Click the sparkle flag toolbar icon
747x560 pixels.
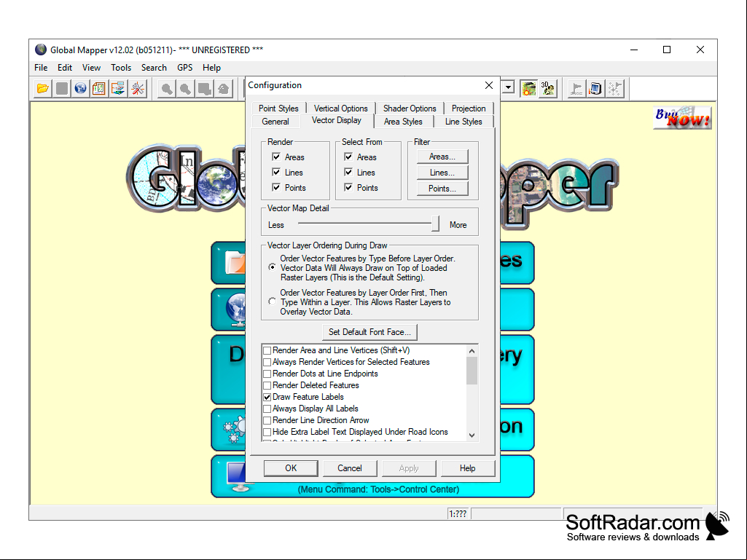click(x=614, y=89)
